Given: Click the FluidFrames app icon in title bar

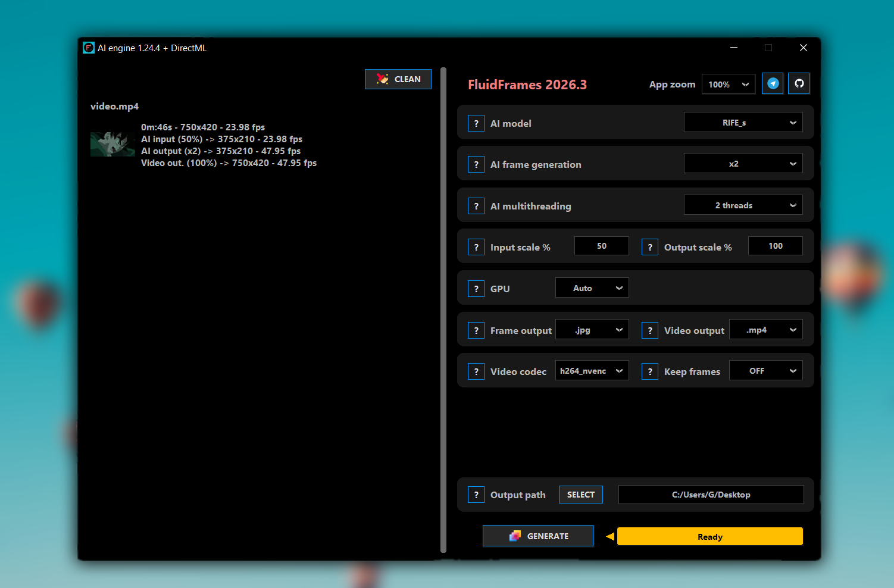Looking at the screenshot, I should pos(89,48).
